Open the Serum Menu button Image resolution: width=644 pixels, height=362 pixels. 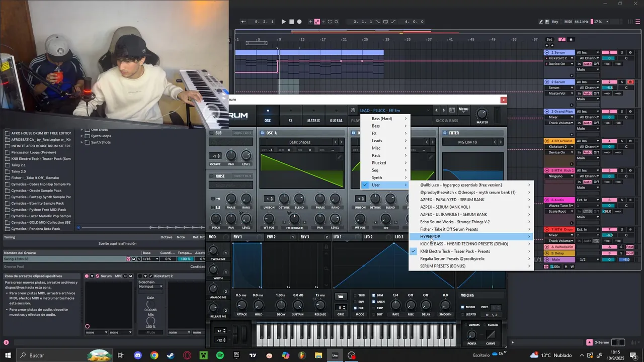pyautogui.click(x=463, y=110)
